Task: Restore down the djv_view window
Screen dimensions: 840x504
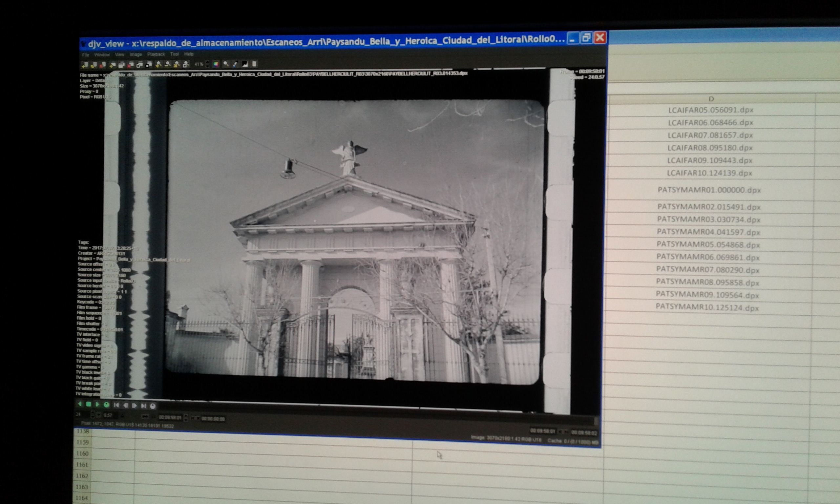Action: tap(586, 38)
